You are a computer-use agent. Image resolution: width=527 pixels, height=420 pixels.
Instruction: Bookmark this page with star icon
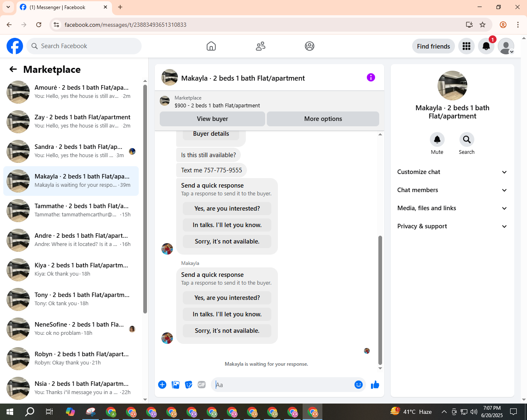483,25
